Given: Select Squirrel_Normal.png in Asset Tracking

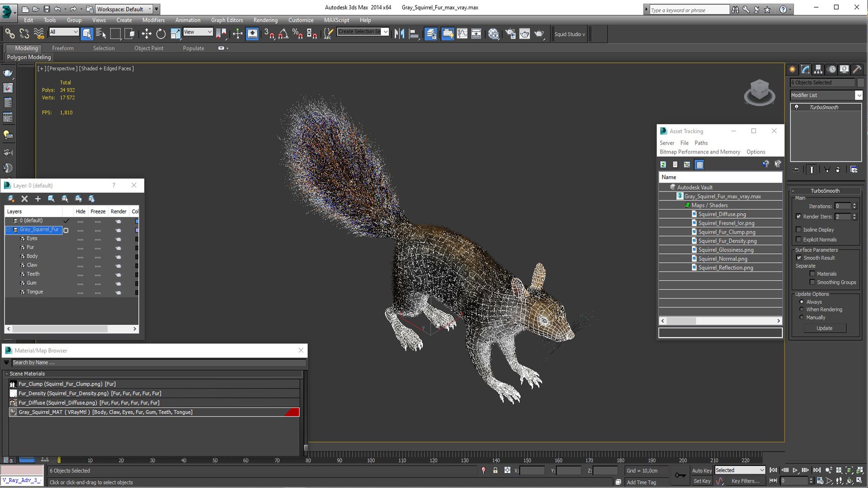Looking at the screenshot, I should [x=722, y=259].
